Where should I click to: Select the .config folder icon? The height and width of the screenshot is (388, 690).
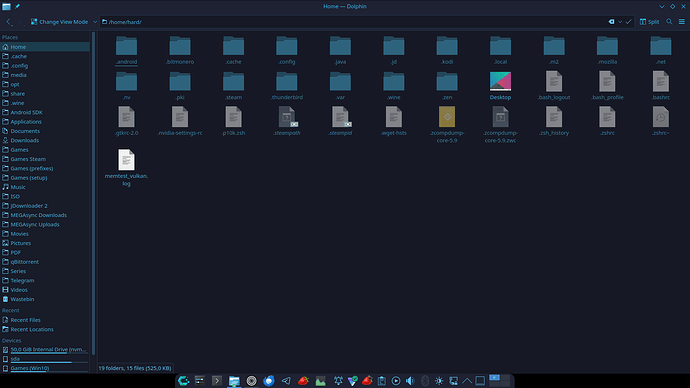(x=287, y=46)
